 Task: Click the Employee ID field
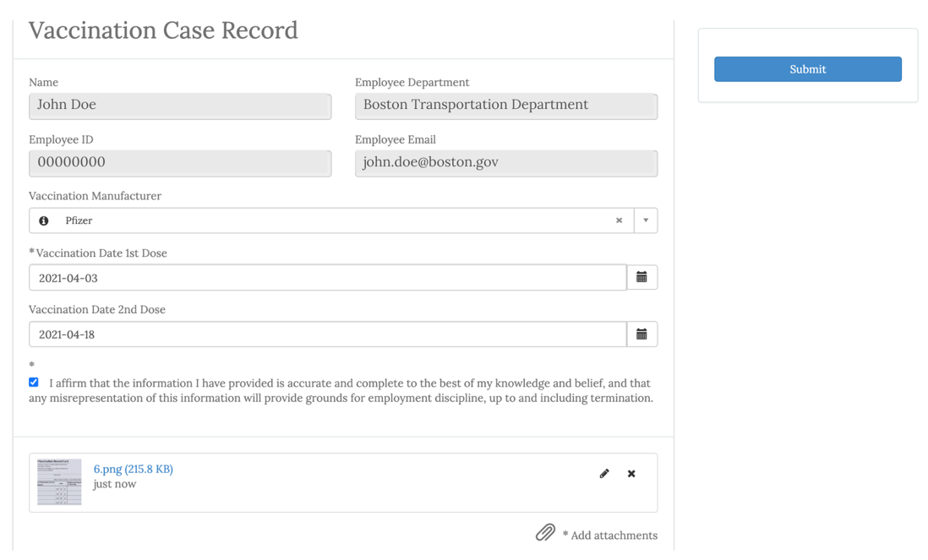pos(180,163)
